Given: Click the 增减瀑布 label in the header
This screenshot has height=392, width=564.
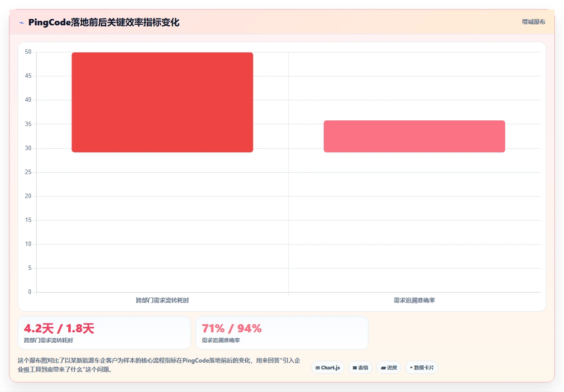Looking at the screenshot, I should 533,22.
